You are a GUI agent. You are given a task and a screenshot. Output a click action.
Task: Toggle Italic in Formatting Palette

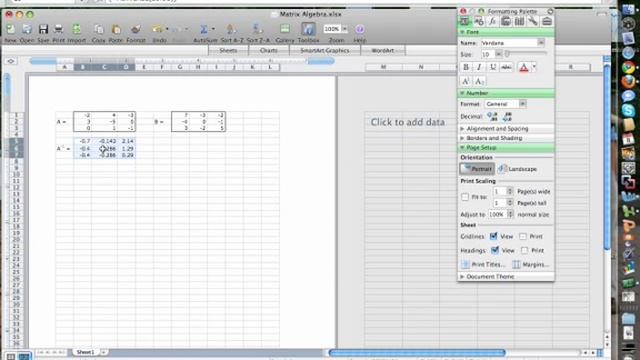[479, 67]
